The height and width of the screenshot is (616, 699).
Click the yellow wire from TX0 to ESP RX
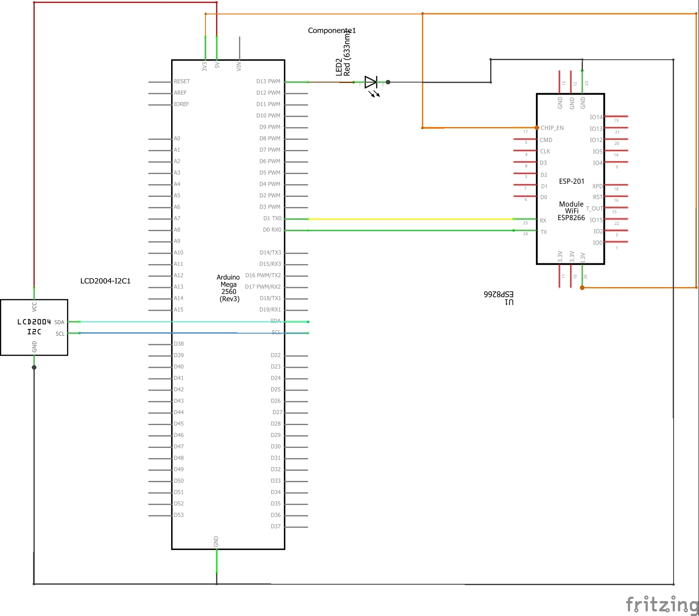[411, 219]
